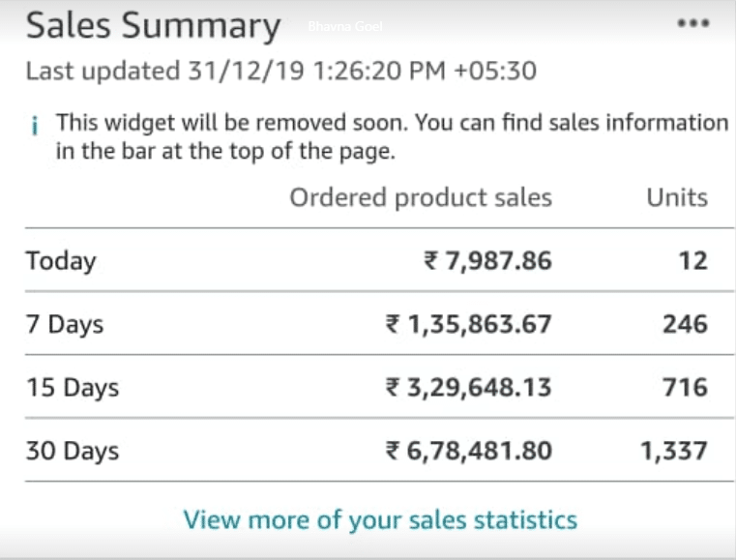Click the 1,337 units value

674,452
